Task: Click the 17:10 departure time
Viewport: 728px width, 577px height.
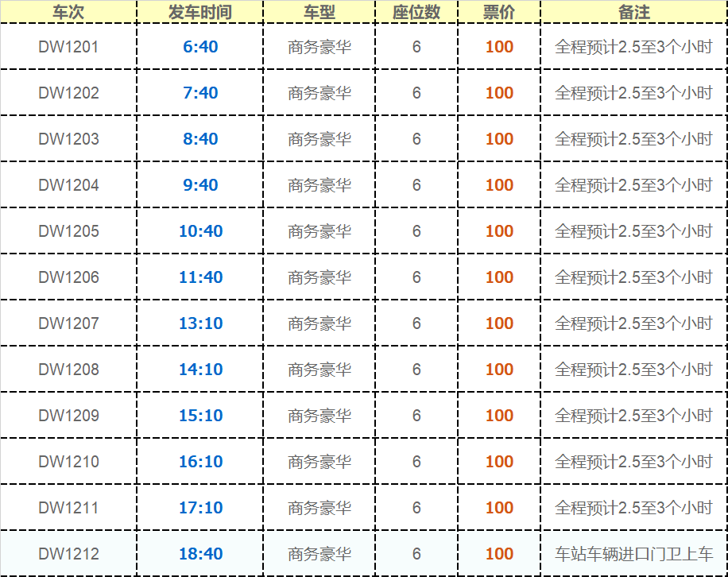Action: point(200,508)
